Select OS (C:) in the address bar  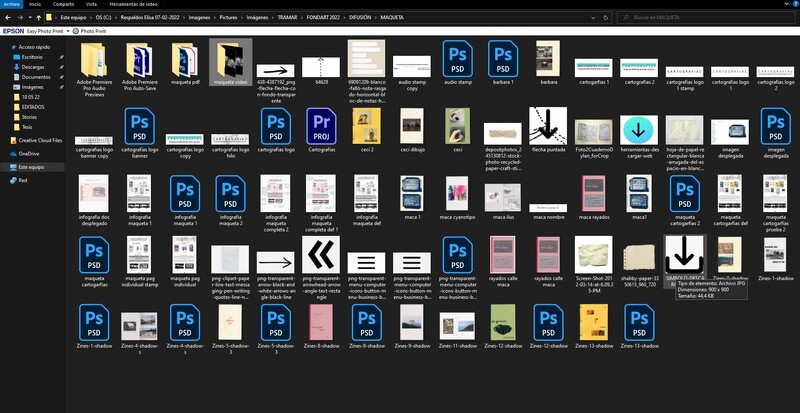click(x=105, y=17)
